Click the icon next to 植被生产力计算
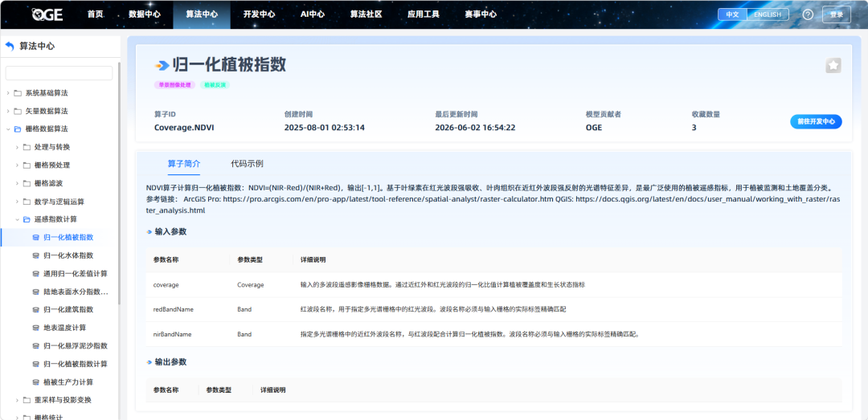 (36, 382)
